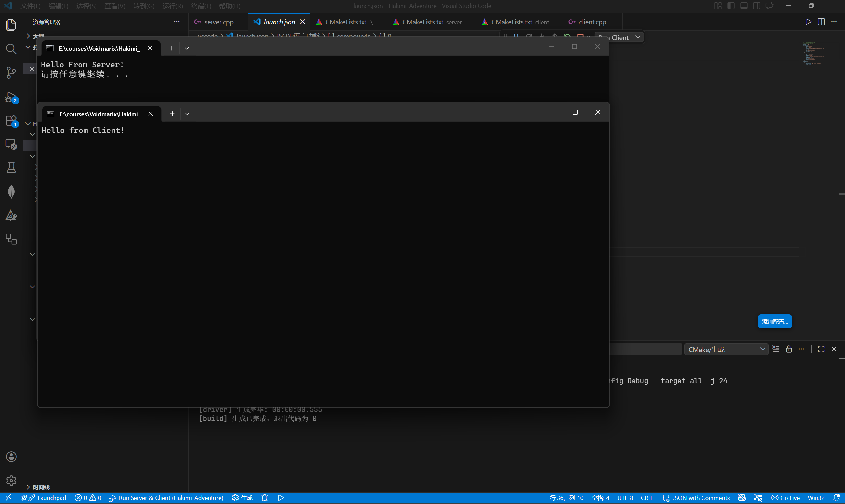
Task: Open the server terminal new-tab dropdown arrow
Action: pyautogui.click(x=186, y=48)
